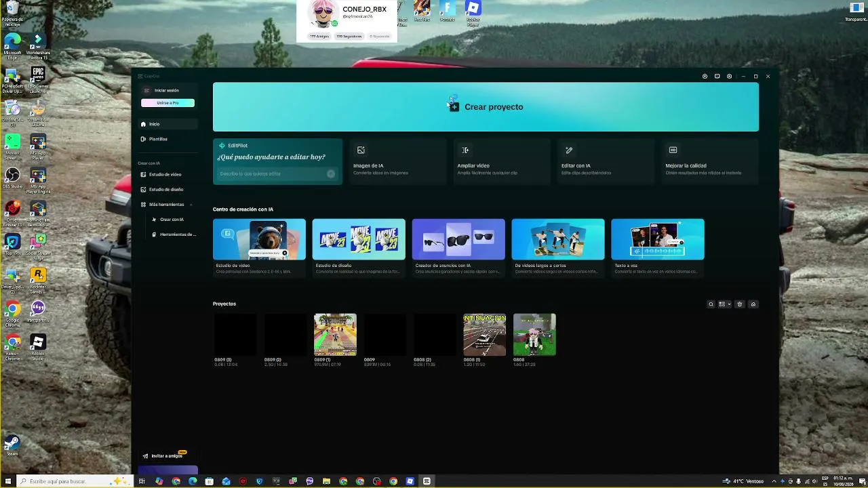Send the EditPilot prompt with the arrow button
Image resolution: width=868 pixels, height=488 pixels.
(331, 174)
